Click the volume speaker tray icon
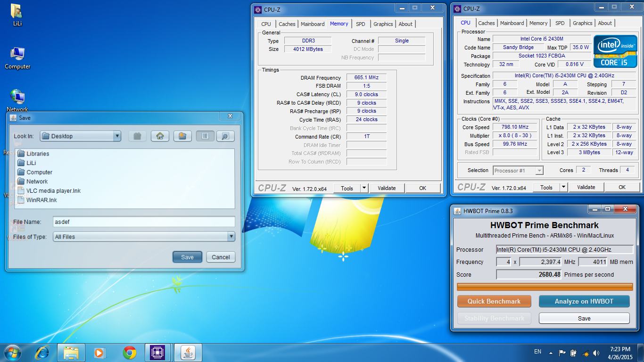Screen dimensions: 644x362 click(x=596, y=353)
